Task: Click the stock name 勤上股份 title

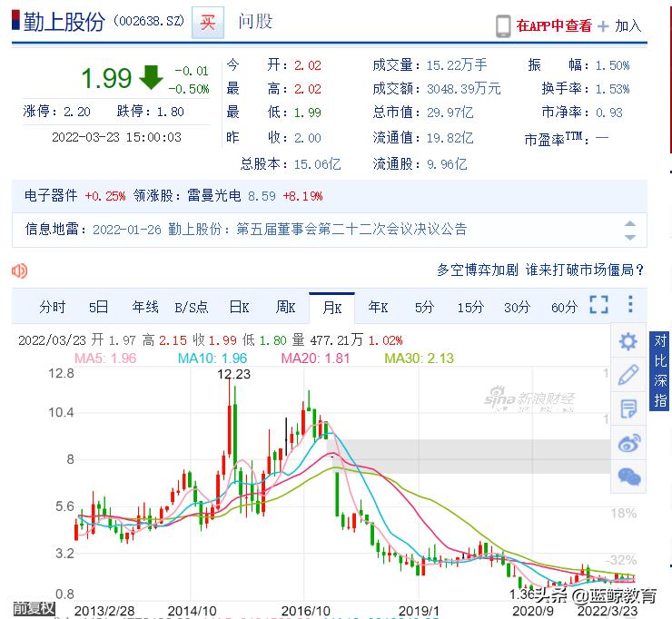Action: 64,22
